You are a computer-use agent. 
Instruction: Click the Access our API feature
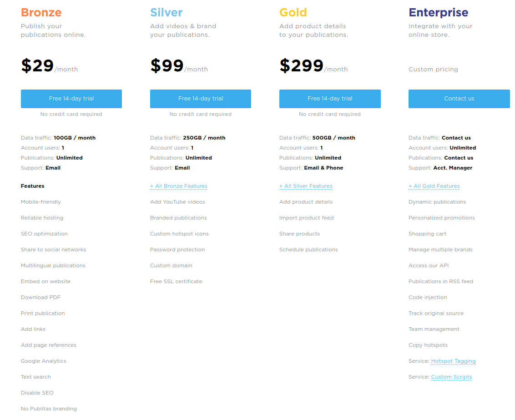(x=429, y=265)
